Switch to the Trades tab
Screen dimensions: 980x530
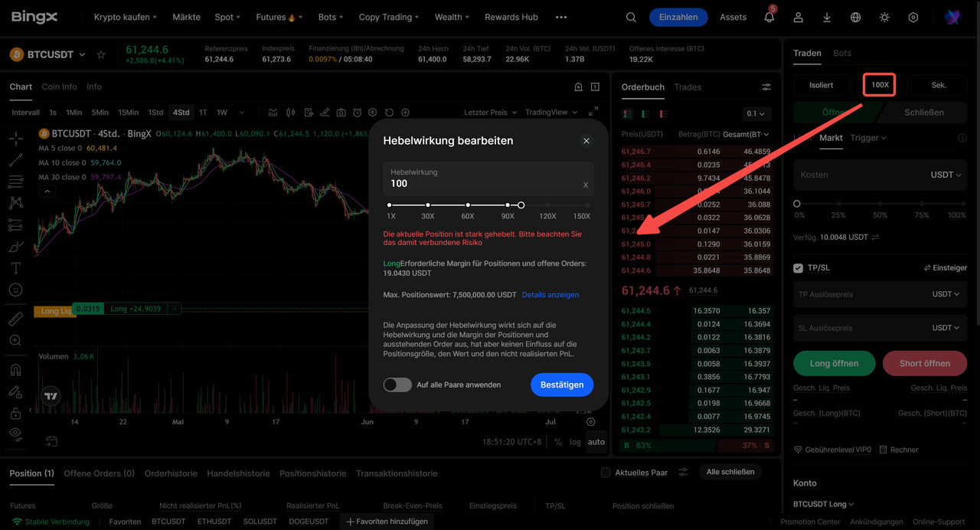[688, 87]
